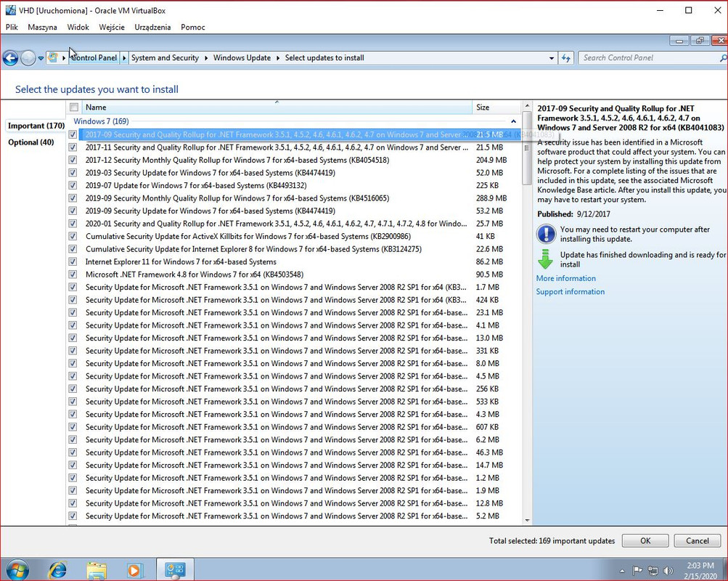Open Action Center flag icon

tap(637, 571)
